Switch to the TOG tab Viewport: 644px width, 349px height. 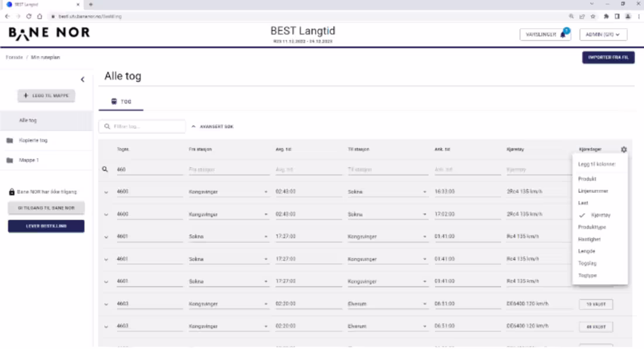[x=121, y=101]
